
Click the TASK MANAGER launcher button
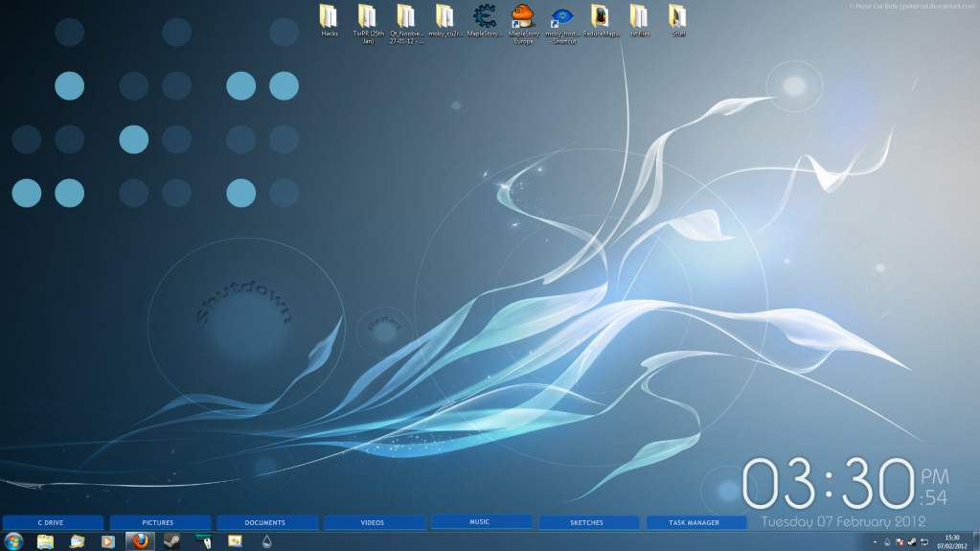[695, 522]
